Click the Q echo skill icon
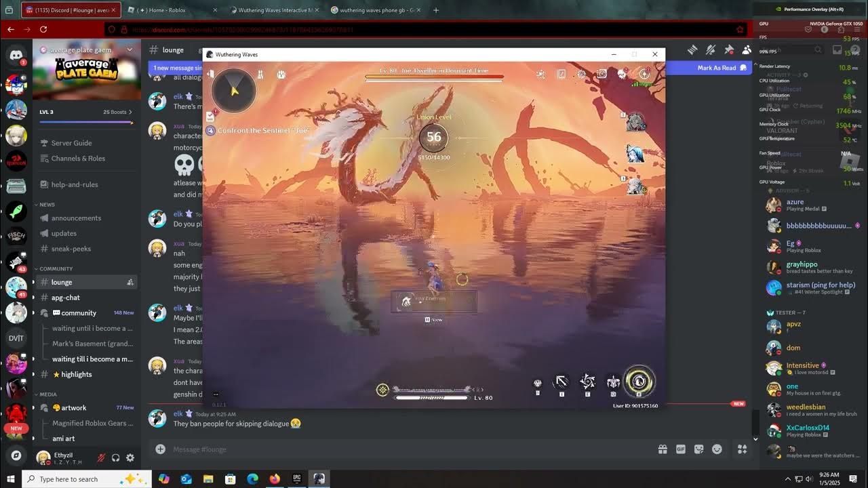Image resolution: width=868 pixels, height=488 pixels. (x=613, y=382)
